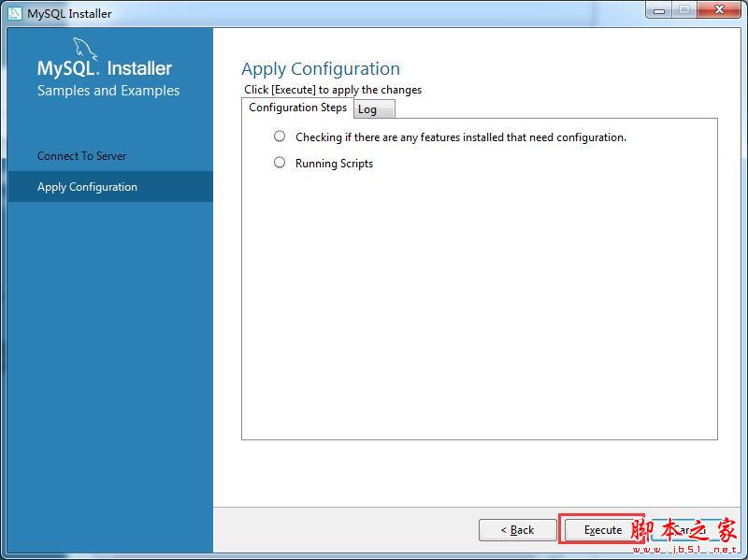Screen dimensions: 748x560
Task: Maximize the MySQL Installer window
Action: click(684, 10)
